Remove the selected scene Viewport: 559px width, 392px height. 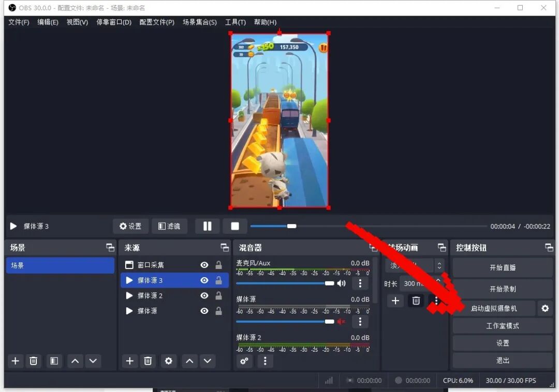pos(33,361)
